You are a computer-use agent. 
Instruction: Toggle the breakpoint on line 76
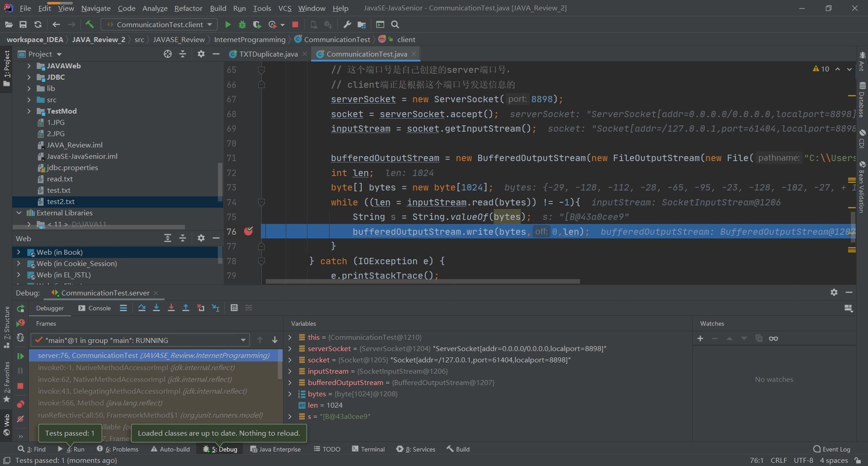point(249,231)
